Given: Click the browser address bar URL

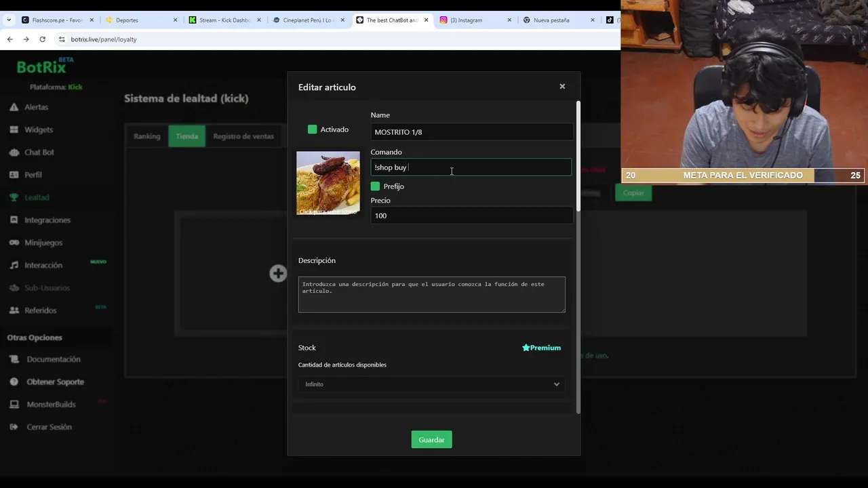Looking at the screenshot, I should tap(104, 39).
